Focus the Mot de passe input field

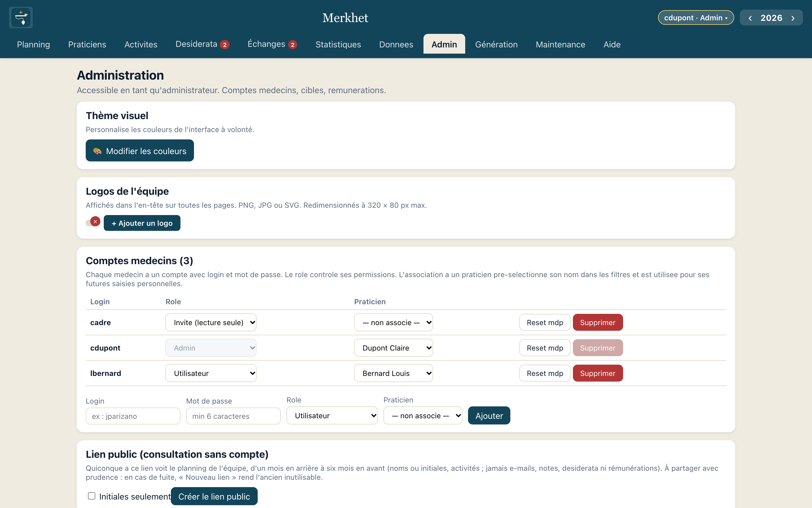(x=233, y=416)
